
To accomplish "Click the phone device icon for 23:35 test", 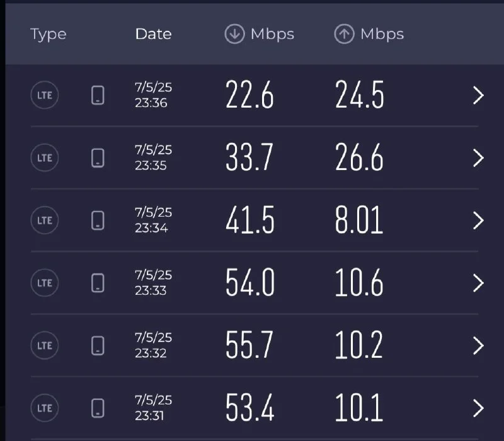I will [x=98, y=158].
